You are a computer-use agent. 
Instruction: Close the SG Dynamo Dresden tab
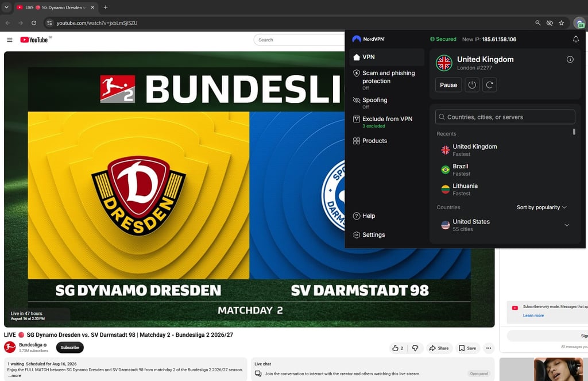click(92, 7)
